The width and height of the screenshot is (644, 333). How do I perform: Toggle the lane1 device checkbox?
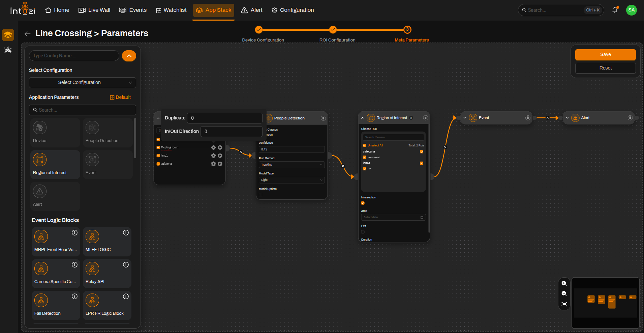(158, 156)
